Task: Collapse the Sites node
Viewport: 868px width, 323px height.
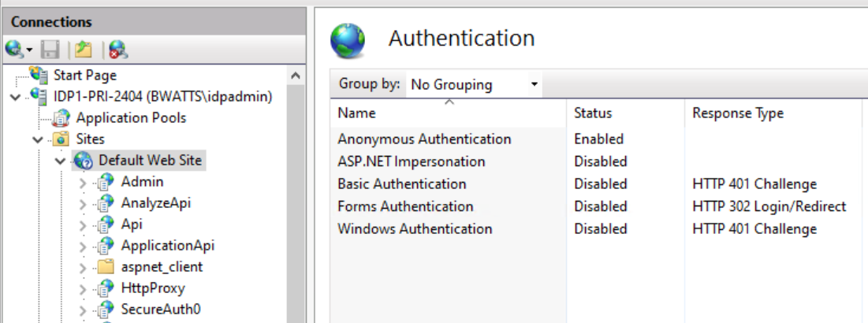Action: tap(38, 140)
